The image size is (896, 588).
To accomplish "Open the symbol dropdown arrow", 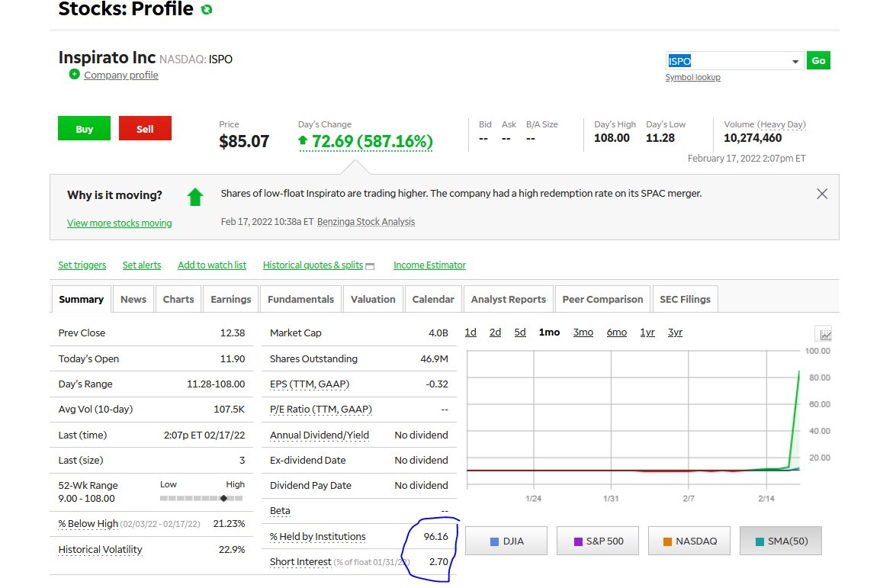I will coord(795,61).
